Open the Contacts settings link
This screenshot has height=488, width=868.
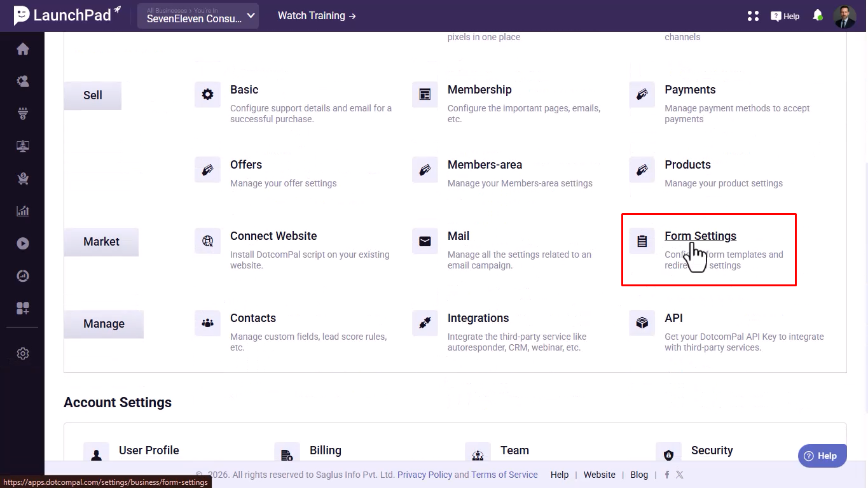[x=253, y=318]
